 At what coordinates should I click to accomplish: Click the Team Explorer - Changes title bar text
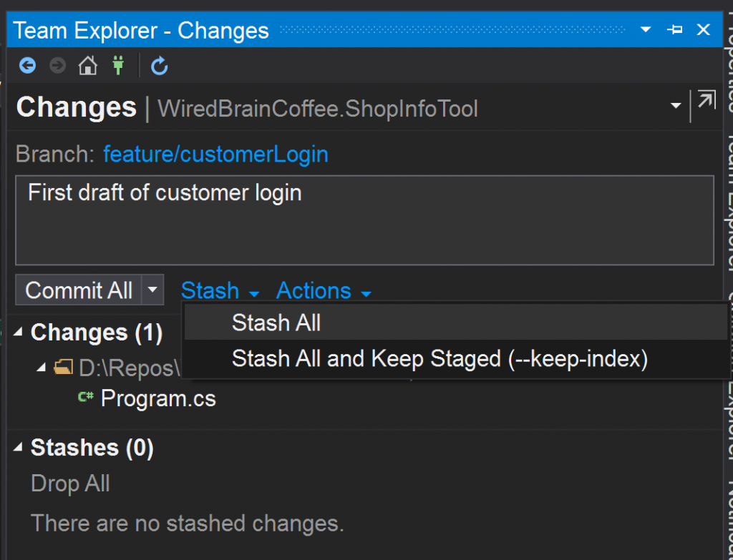[x=141, y=31]
